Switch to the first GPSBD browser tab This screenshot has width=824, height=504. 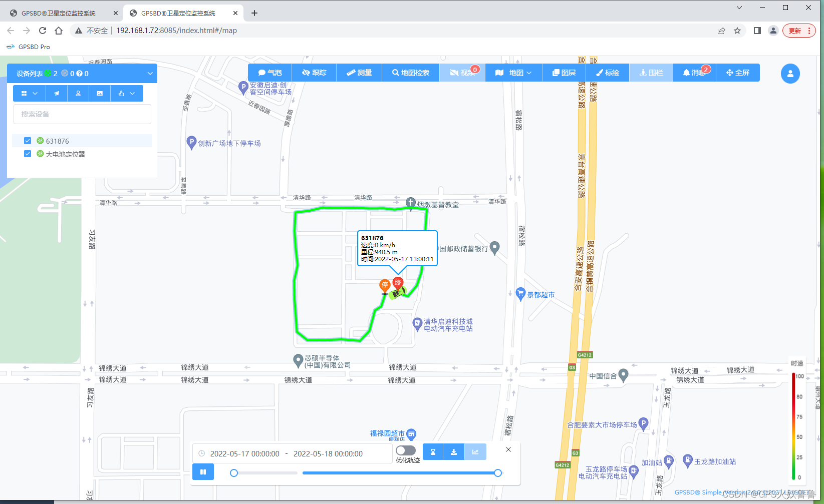click(x=64, y=14)
